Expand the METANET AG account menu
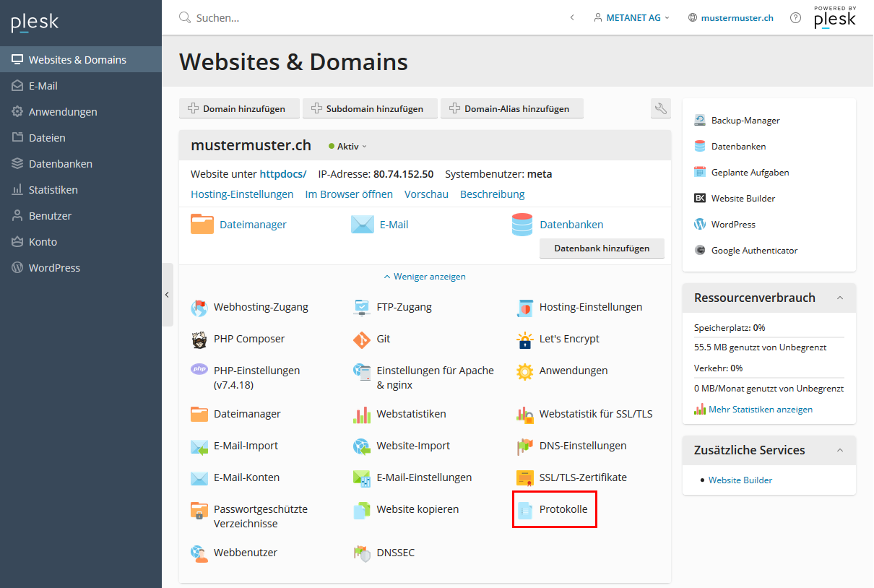 (x=632, y=18)
